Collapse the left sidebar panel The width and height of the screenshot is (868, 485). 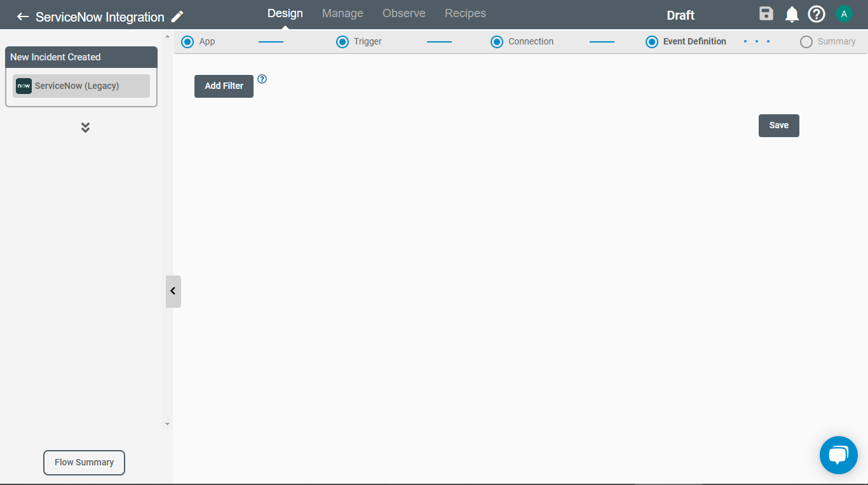pyautogui.click(x=173, y=291)
